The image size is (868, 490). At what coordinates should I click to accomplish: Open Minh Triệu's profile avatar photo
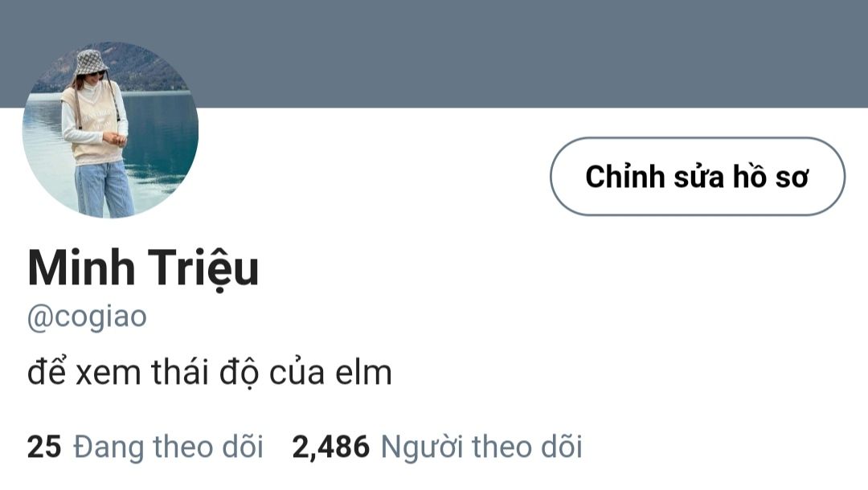110,130
